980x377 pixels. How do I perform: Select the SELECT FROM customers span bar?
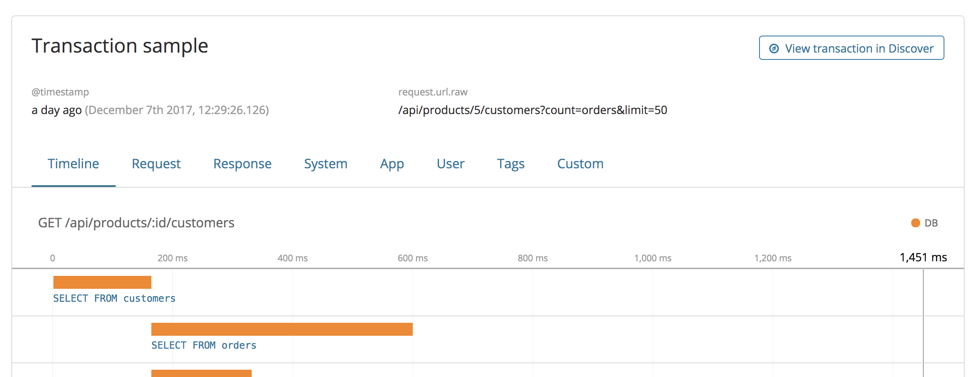coord(102,280)
